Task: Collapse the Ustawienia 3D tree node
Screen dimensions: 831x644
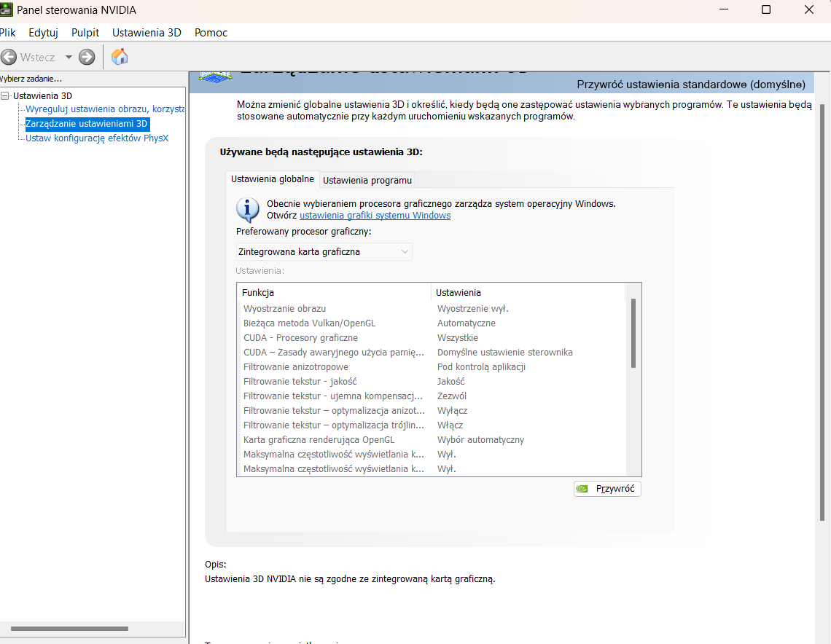Action: tap(5, 96)
